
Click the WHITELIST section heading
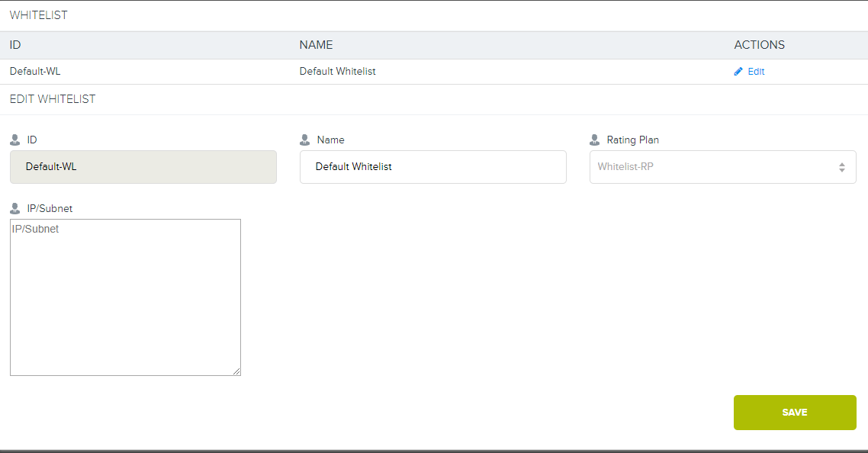[38, 15]
